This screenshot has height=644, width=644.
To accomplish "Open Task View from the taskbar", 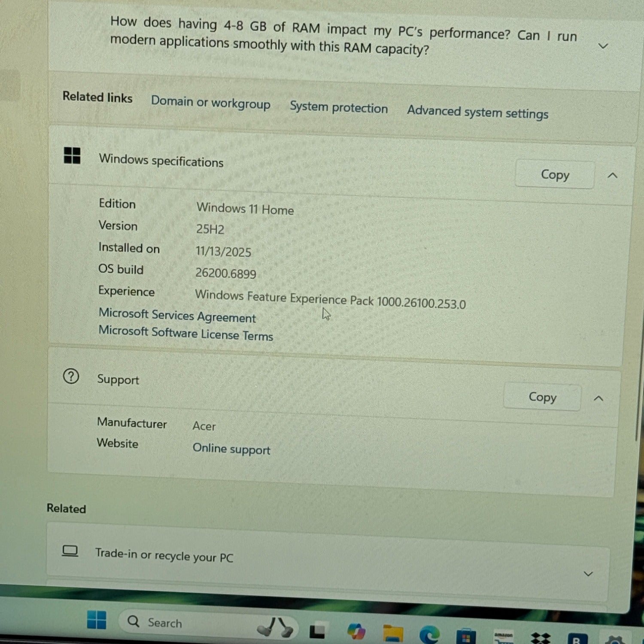I will click(x=317, y=631).
